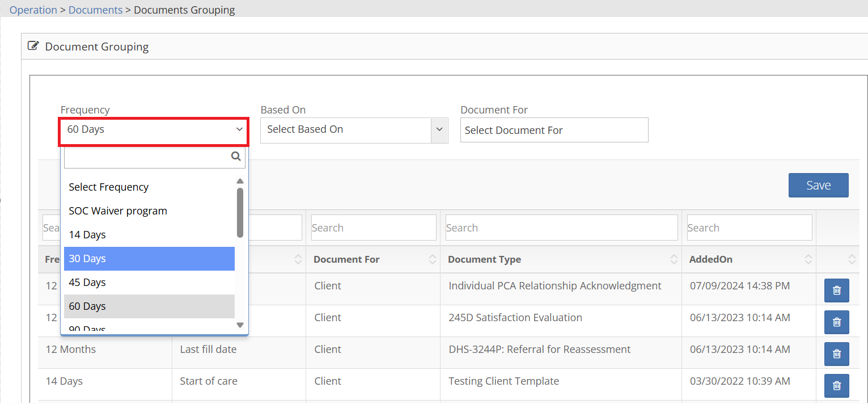
Task: Click the search magnifier in frequency dropdown
Action: click(236, 157)
